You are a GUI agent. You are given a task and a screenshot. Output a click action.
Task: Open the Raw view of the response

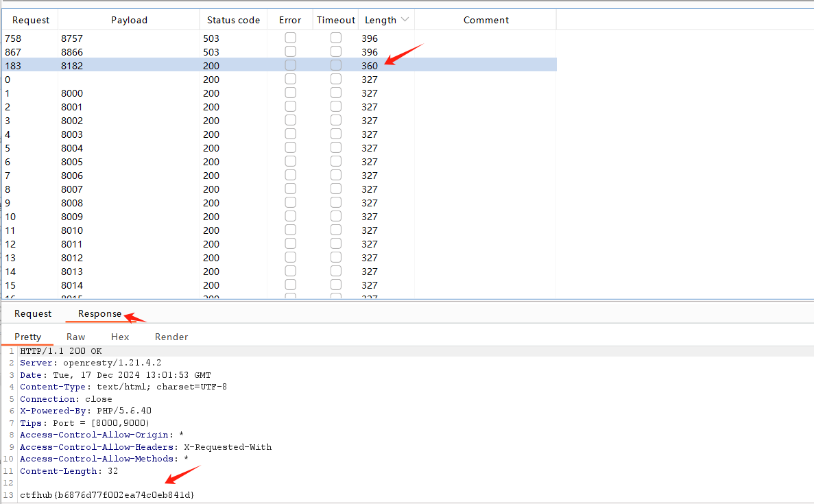[75, 337]
